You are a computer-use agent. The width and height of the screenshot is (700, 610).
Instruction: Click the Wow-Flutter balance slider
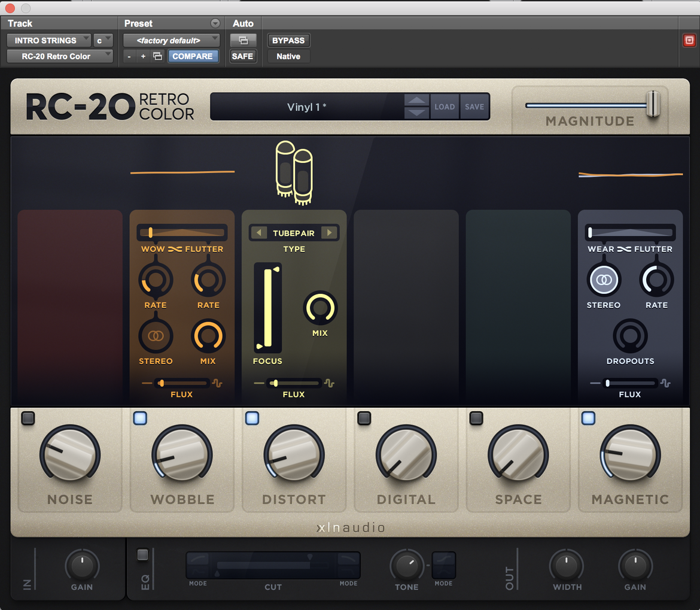coord(182,232)
